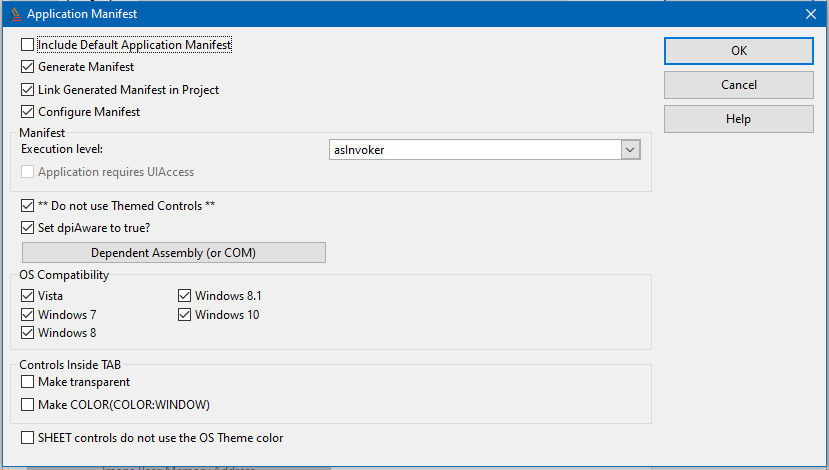Viewport: 829px width, 470px height.
Task: Cancel the Application Manifest dialog
Action: (x=739, y=85)
